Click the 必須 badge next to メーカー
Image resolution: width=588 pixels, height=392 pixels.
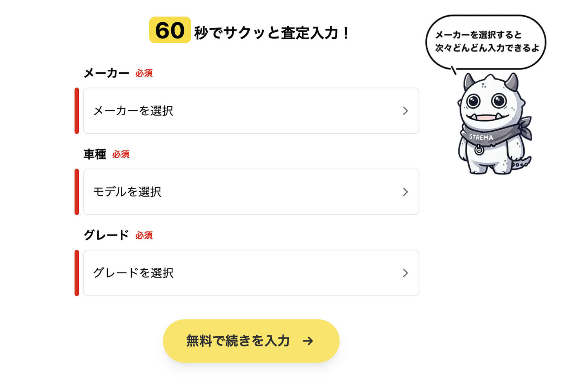click(144, 73)
